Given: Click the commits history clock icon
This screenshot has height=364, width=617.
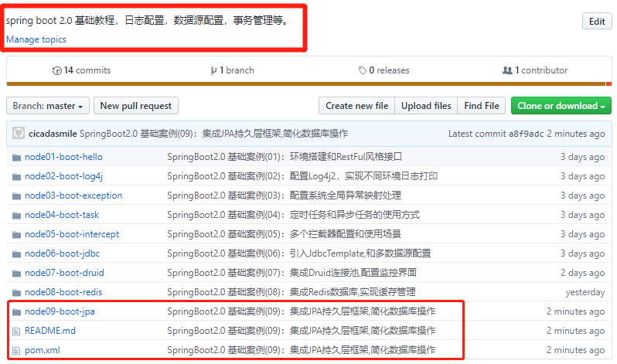Looking at the screenshot, I should tap(56, 70).
